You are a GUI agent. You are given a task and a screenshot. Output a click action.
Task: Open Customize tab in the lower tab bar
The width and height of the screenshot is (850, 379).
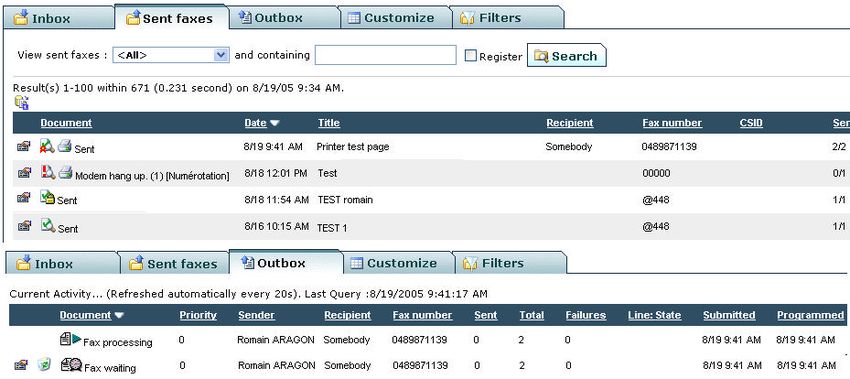(x=398, y=263)
